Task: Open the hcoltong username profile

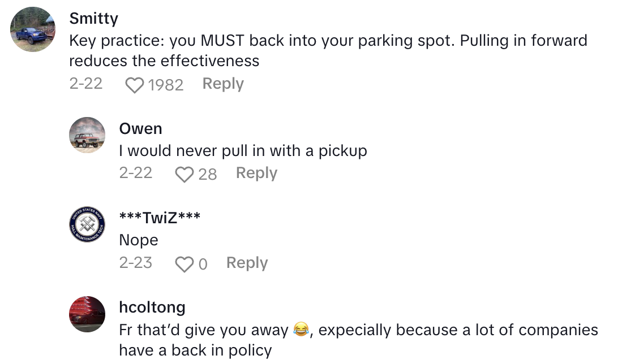Action: [152, 307]
